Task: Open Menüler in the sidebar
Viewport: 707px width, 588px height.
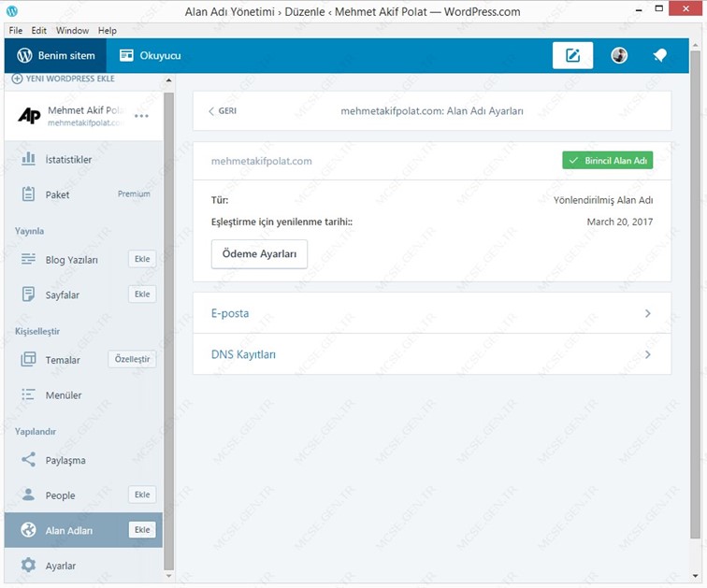Action: 84,394
